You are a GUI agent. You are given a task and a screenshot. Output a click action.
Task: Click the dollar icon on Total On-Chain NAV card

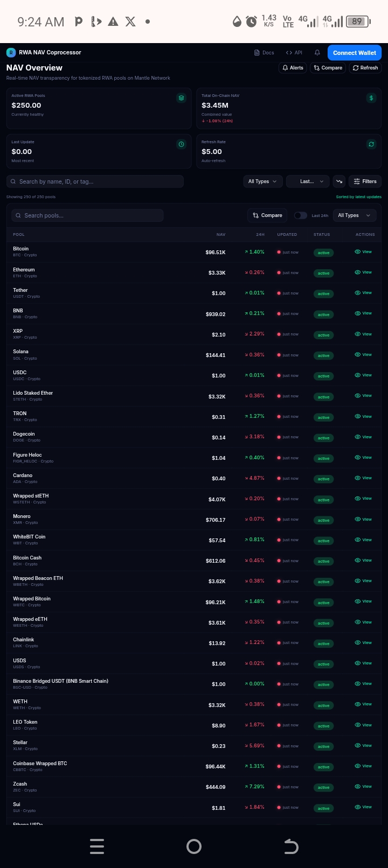point(371,98)
